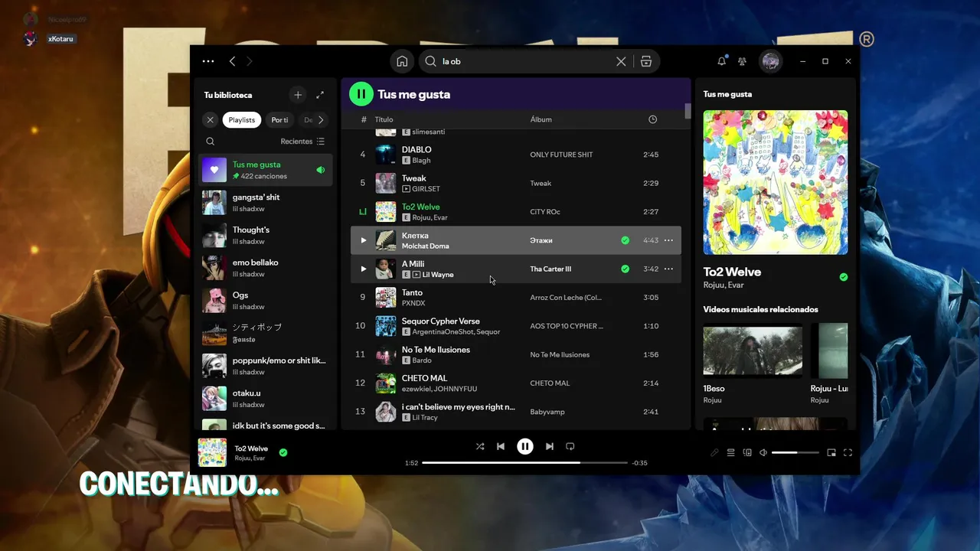Select the Playlists filter chip

(242, 120)
